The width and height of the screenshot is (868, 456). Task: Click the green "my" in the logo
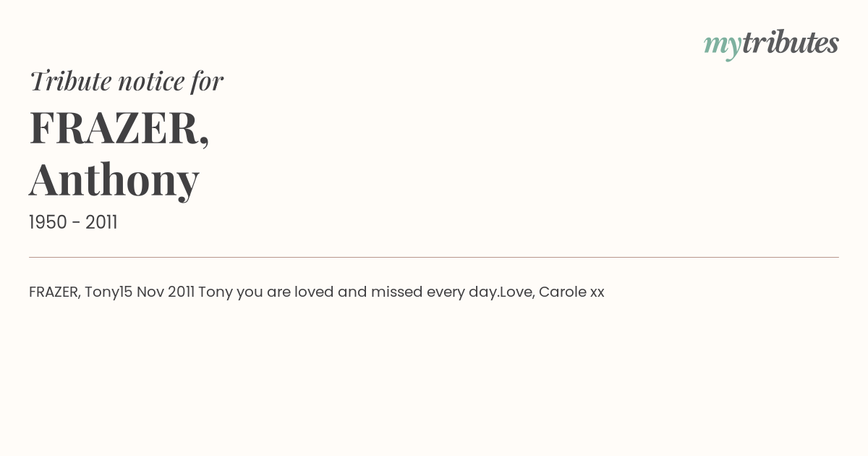pos(722,45)
